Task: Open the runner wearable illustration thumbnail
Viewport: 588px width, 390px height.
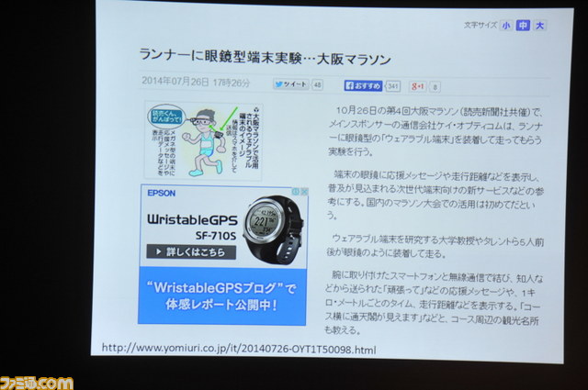Action: coord(204,141)
